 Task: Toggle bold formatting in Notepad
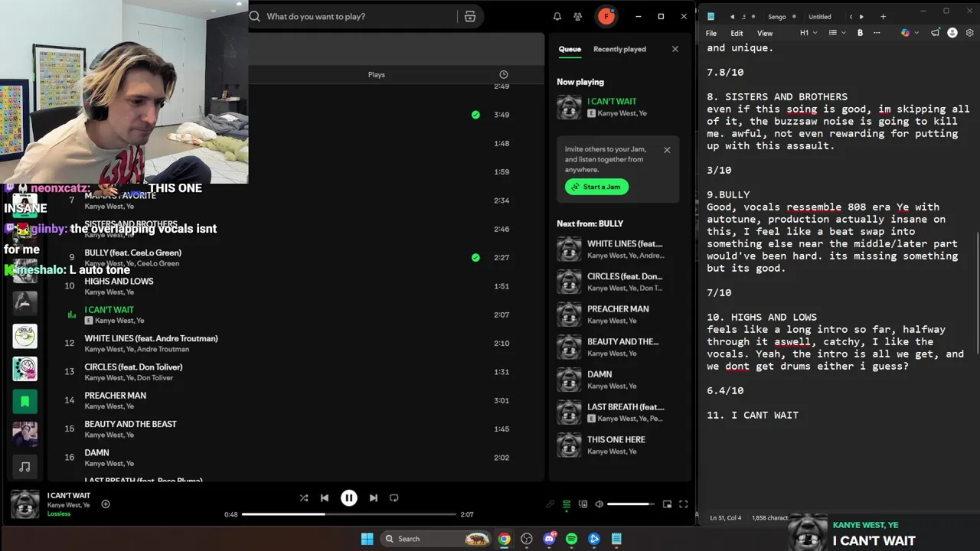point(860,33)
